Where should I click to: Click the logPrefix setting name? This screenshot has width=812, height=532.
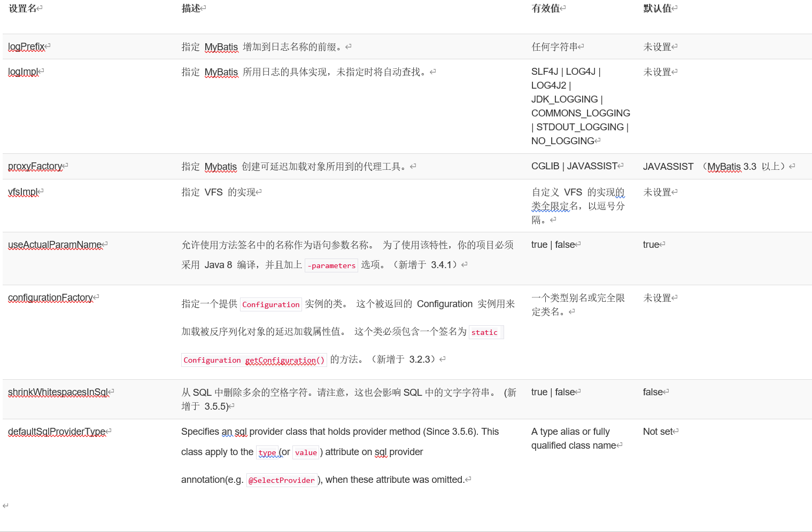click(x=26, y=46)
